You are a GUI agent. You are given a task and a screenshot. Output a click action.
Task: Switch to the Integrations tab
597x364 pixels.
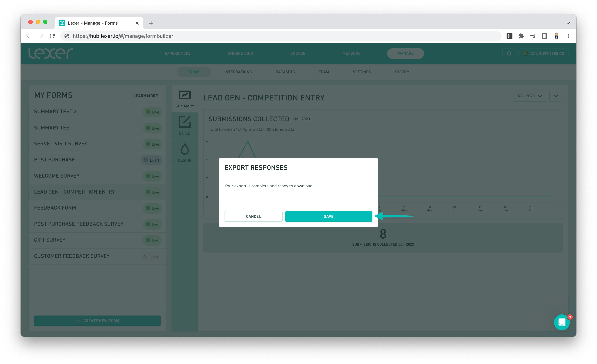pyautogui.click(x=238, y=72)
